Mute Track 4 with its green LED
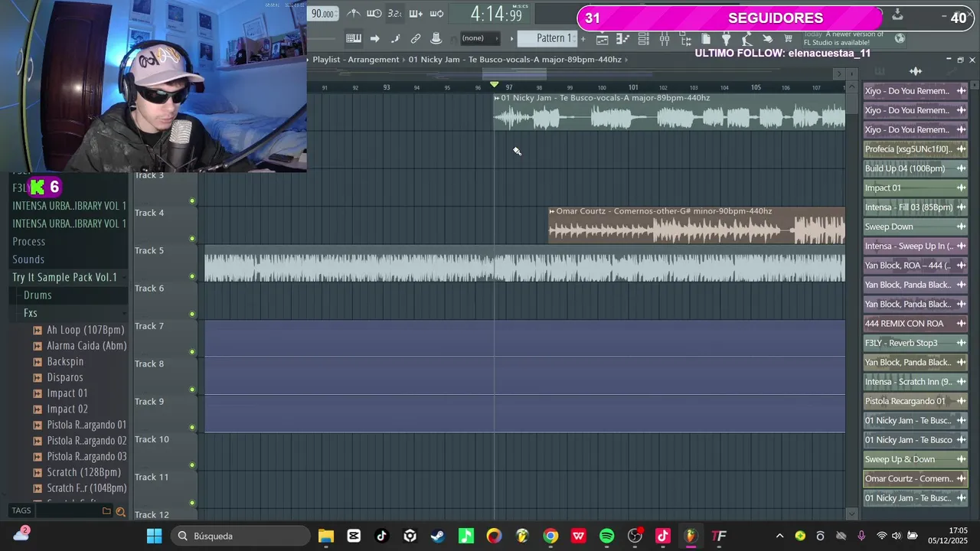The image size is (980, 551). (192, 239)
